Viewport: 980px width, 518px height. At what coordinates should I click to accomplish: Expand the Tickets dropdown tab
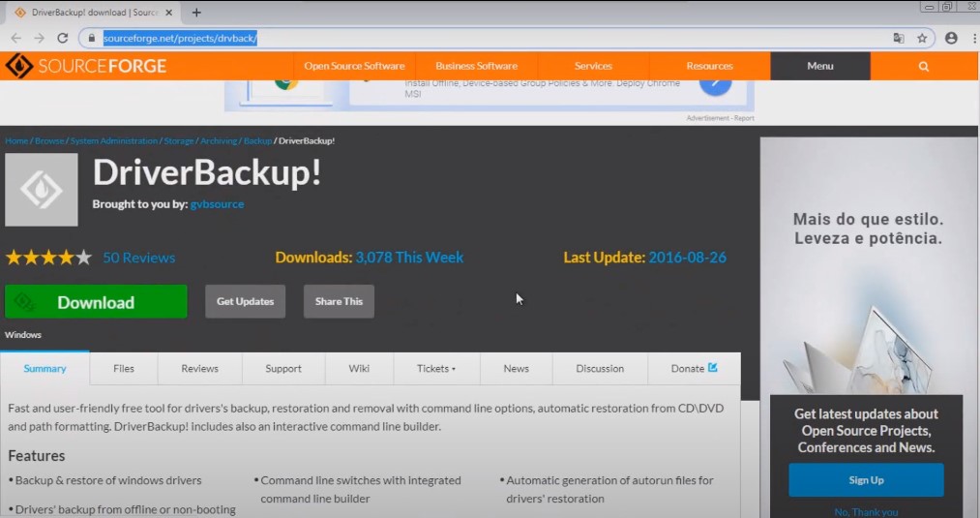point(436,369)
